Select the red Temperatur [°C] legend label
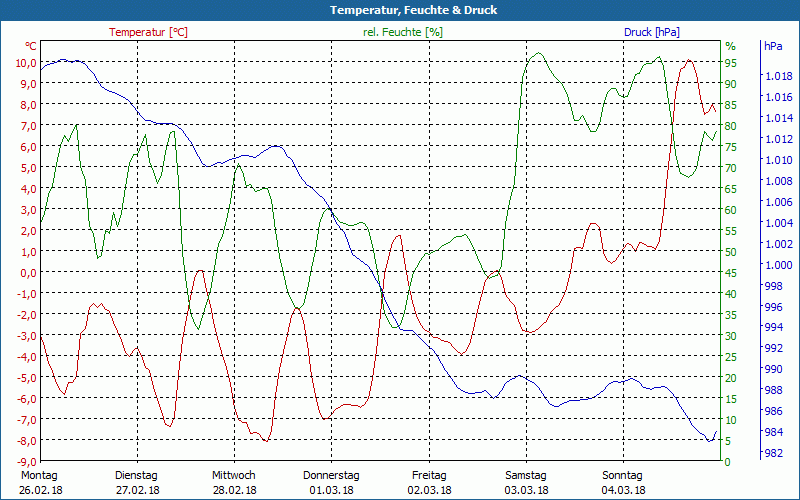Screen dimensions: 800x500 pos(148,32)
